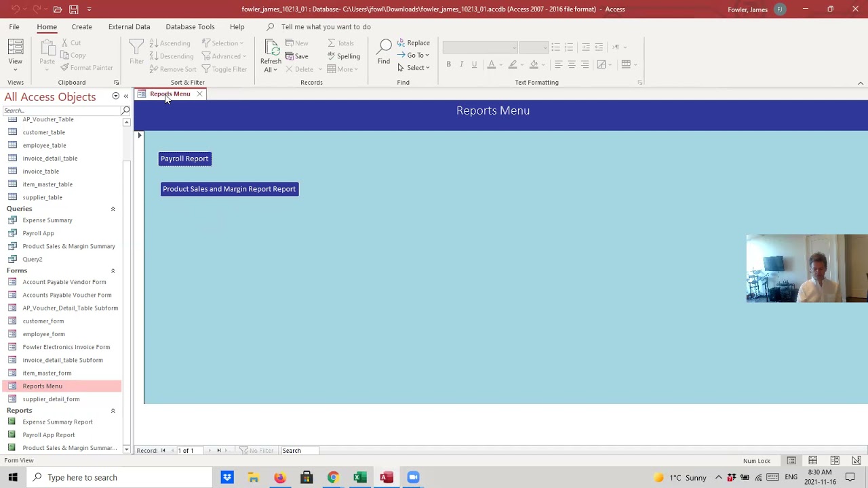Toggle Italic formatting
This screenshot has height=488, width=868.
[x=461, y=64]
